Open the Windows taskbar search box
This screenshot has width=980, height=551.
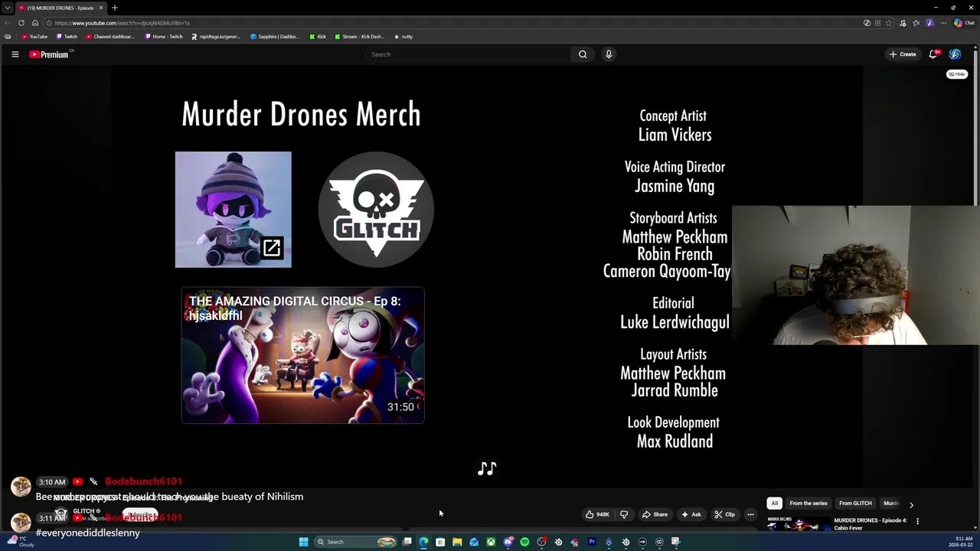355,542
